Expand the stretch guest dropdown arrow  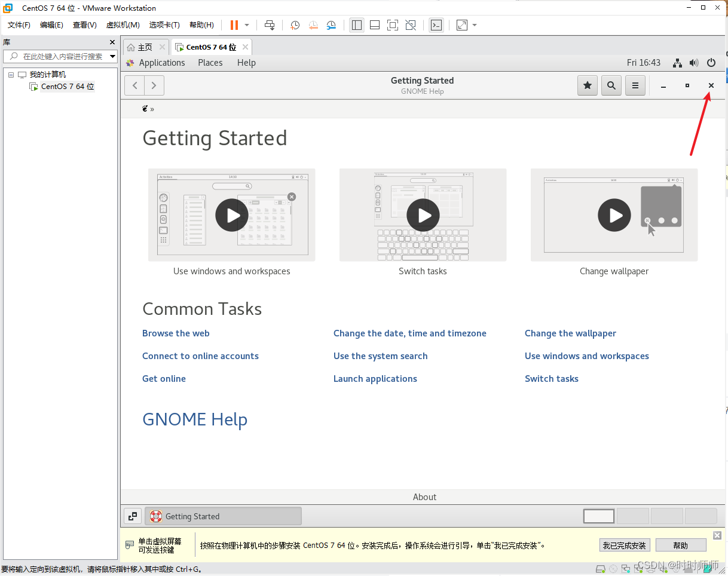click(x=475, y=25)
